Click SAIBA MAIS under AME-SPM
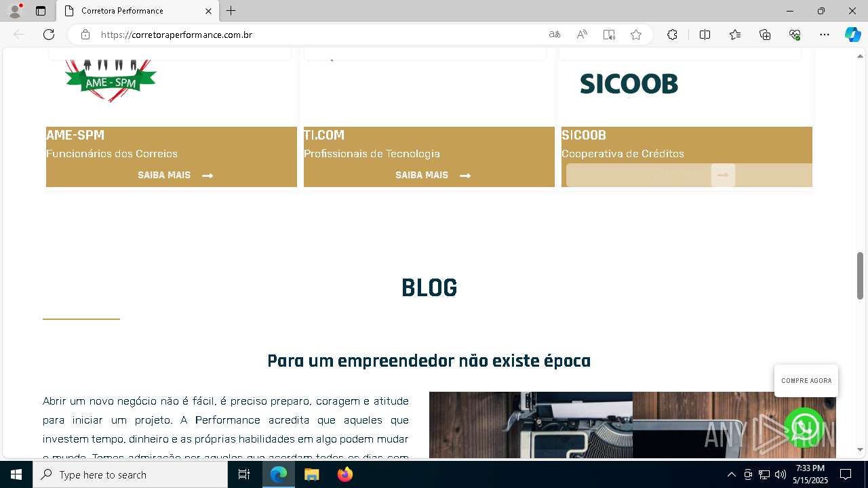 [x=175, y=175]
